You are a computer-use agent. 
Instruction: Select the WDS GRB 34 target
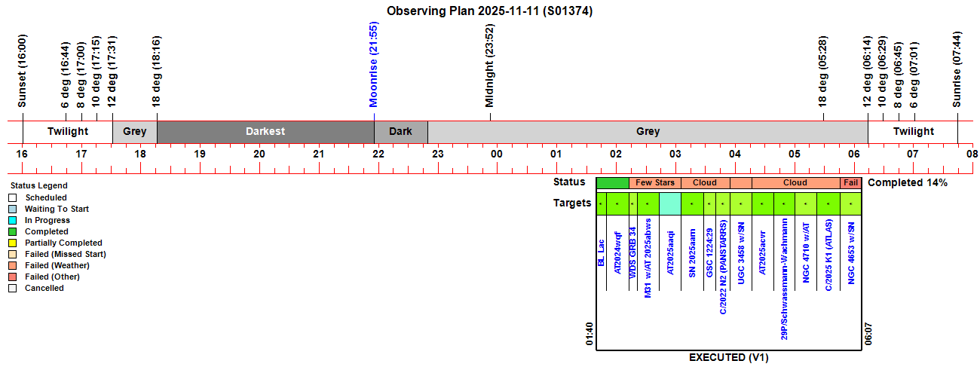(x=633, y=252)
